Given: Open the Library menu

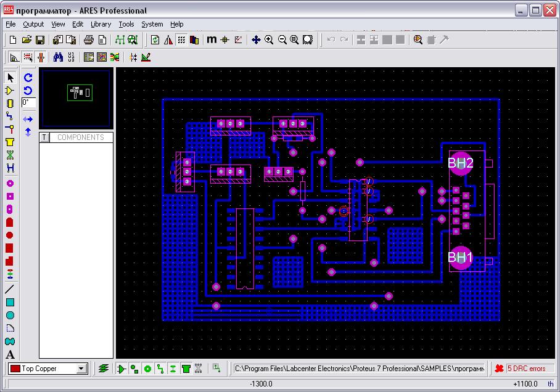Looking at the screenshot, I should tap(101, 24).
